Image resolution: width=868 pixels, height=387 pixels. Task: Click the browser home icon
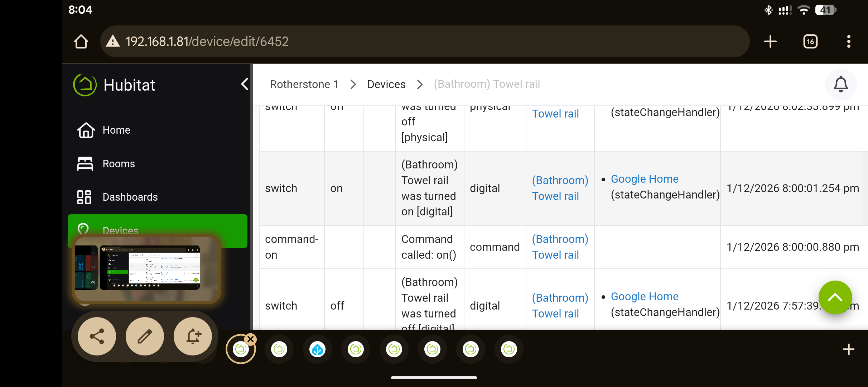[81, 42]
